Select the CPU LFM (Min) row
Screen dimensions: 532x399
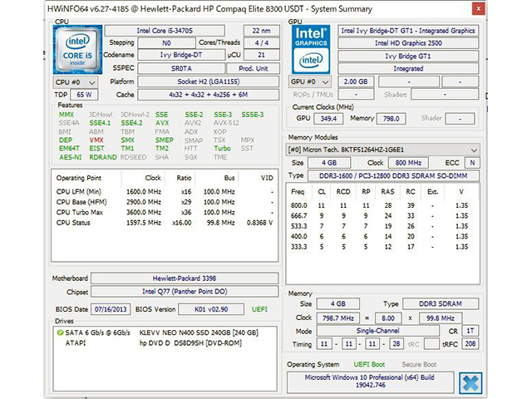[x=165, y=192]
